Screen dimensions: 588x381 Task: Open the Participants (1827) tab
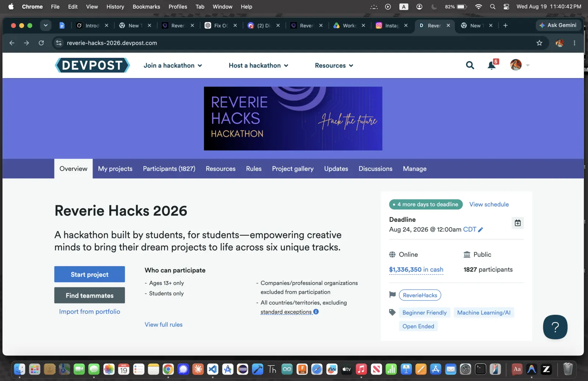(169, 169)
